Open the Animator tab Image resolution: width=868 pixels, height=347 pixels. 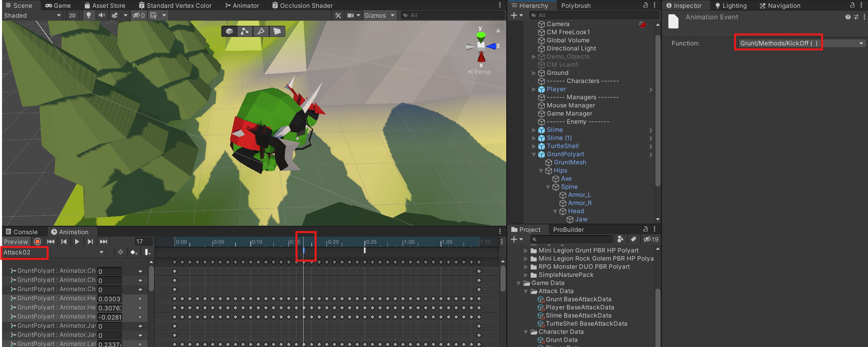tap(242, 5)
